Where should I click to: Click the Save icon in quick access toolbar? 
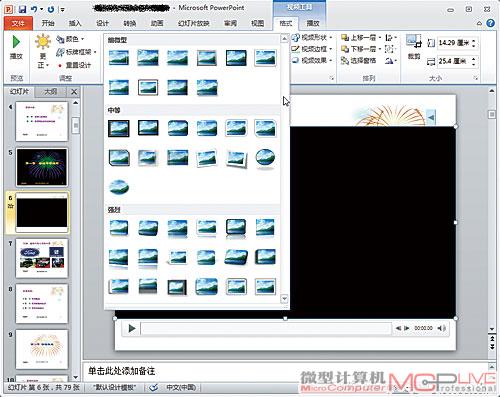[22, 9]
